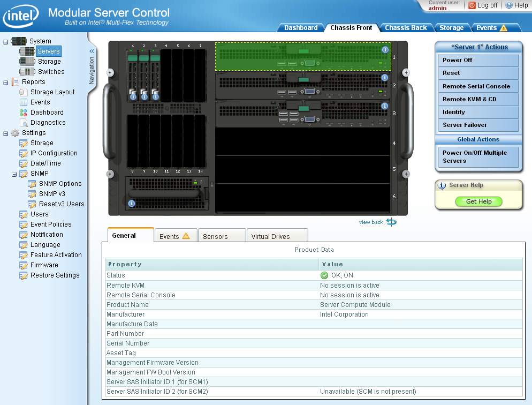Click the info icon on server module 1
This screenshot has width=532, height=405.
[385, 50]
